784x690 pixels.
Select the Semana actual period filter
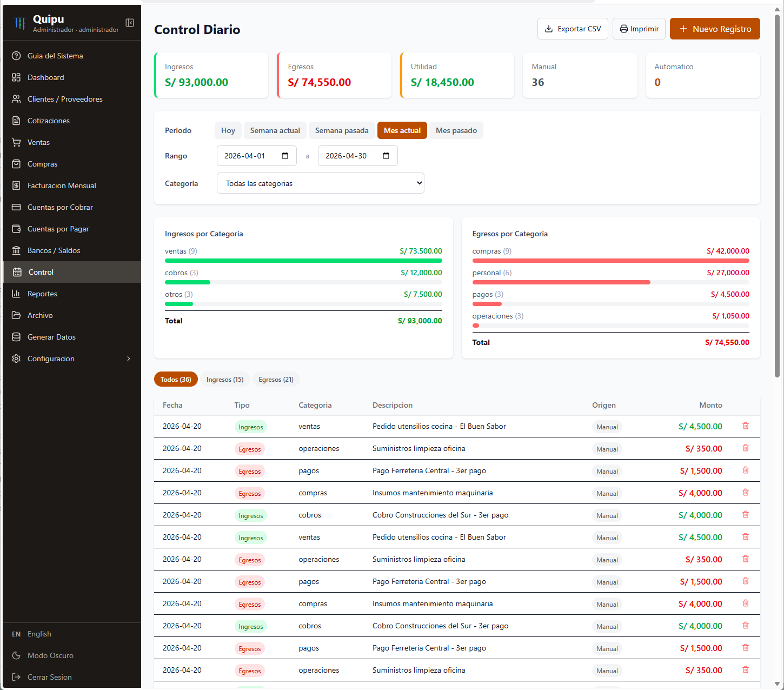pyautogui.click(x=275, y=130)
